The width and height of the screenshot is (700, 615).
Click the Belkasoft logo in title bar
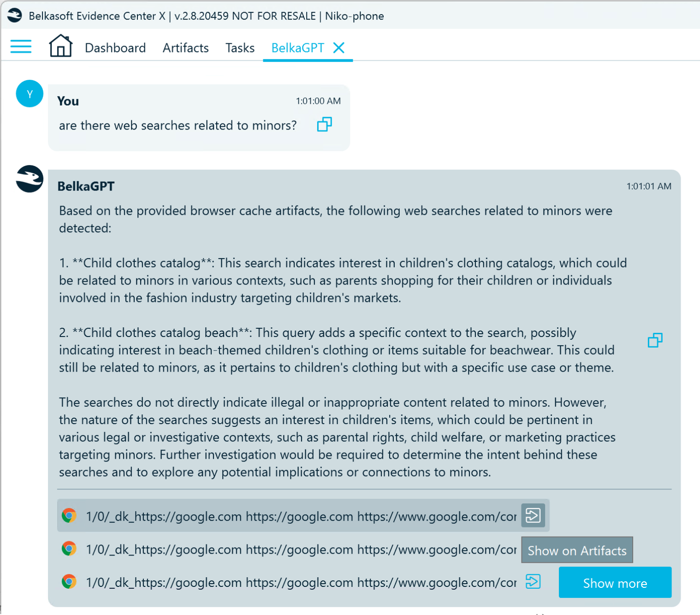click(14, 15)
